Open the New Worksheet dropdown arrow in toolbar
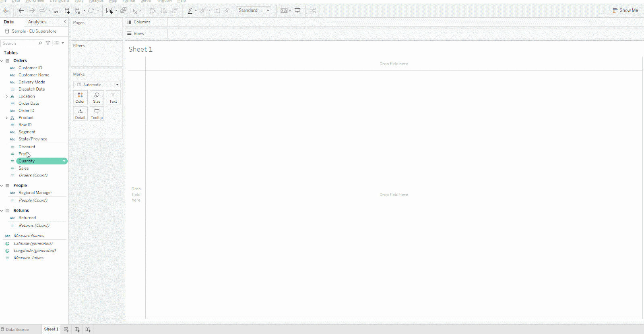 click(x=116, y=11)
